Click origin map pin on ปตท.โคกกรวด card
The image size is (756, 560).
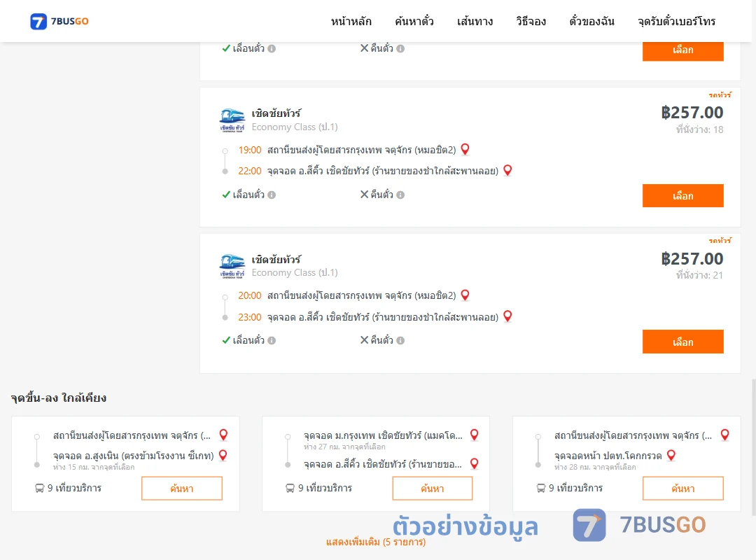point(725,435)
